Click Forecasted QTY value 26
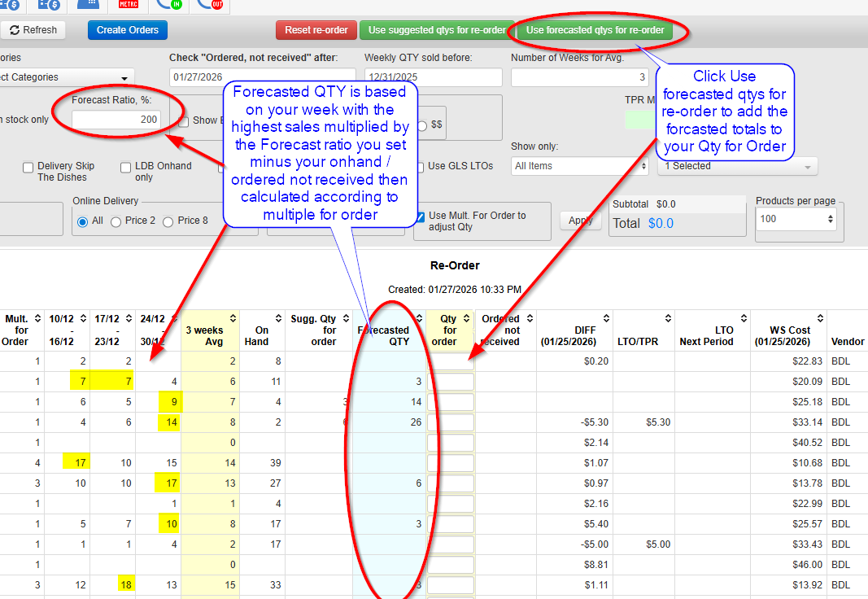Screen dimensions: 868x599 (x=416, y=422)
